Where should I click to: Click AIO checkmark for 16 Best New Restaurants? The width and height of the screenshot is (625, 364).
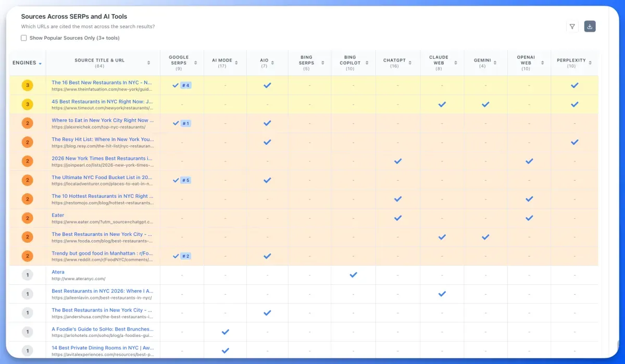(x=267, y=85)
